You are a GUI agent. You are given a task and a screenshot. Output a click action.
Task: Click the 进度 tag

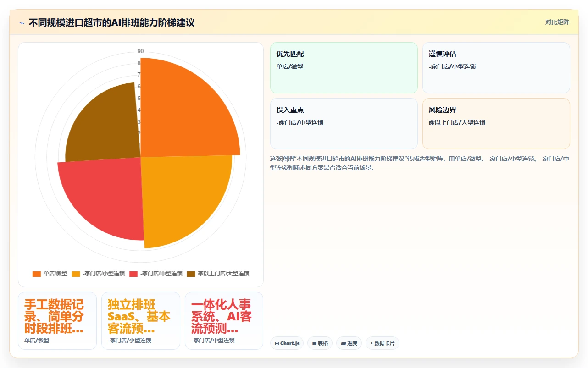[x=349, y=343]
